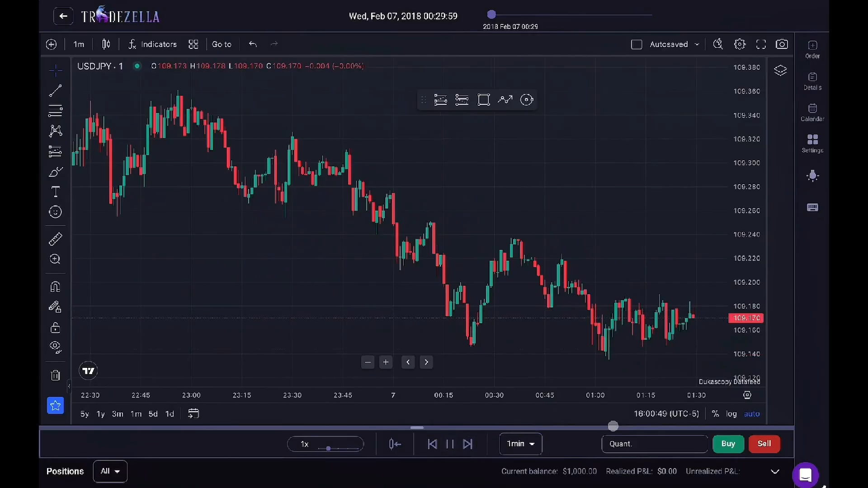Toggle the log scale option

point(731,414)
